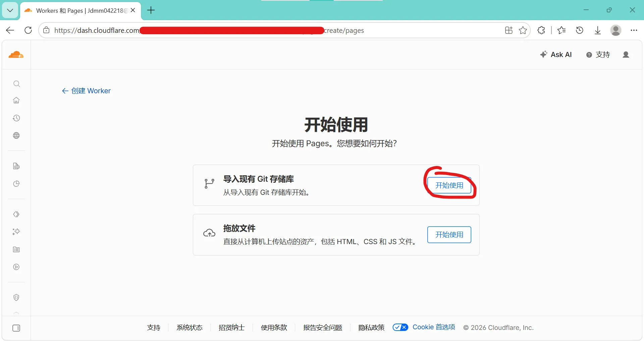Image resolution: width=644 pixels, height=342 pixels.
Task: Open the list storage icon in sidebar
Action: [x=16, y=249]
